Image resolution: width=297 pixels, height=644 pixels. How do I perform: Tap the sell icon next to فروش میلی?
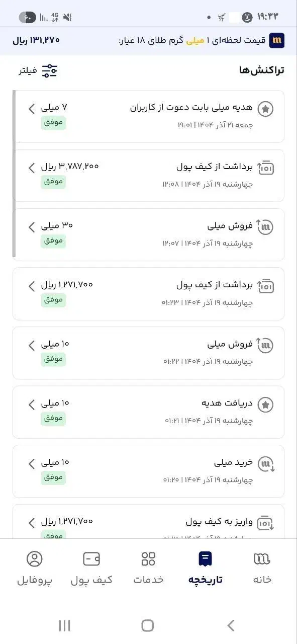tap(265, 227)
